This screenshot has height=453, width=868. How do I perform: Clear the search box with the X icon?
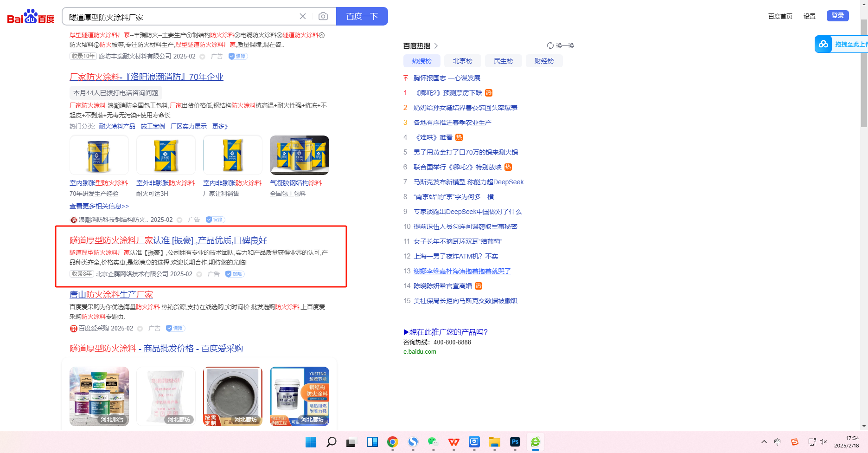303,17
